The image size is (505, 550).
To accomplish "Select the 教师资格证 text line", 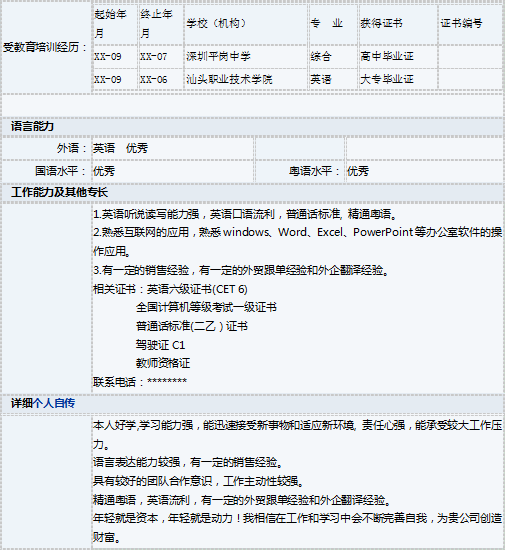I will point(163,363).
